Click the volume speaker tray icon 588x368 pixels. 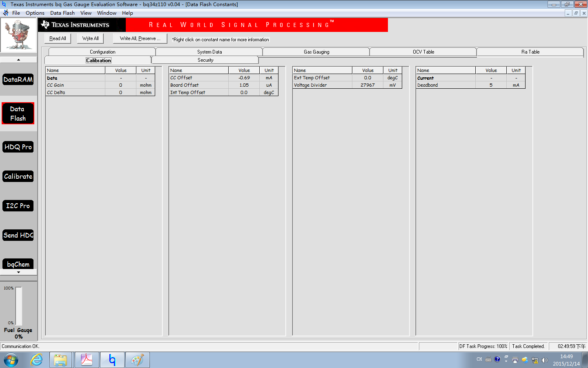coord(544,360)
